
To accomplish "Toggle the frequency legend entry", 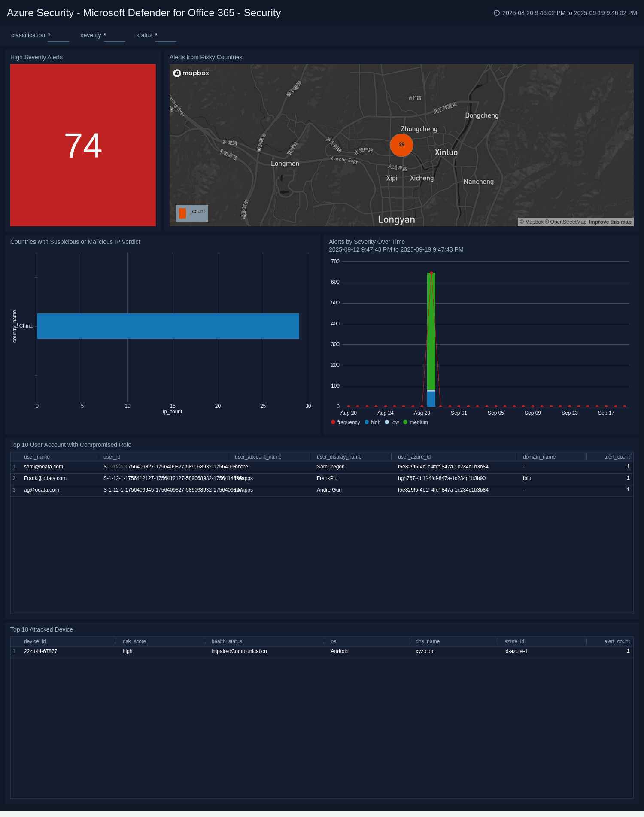I will 346,422.
